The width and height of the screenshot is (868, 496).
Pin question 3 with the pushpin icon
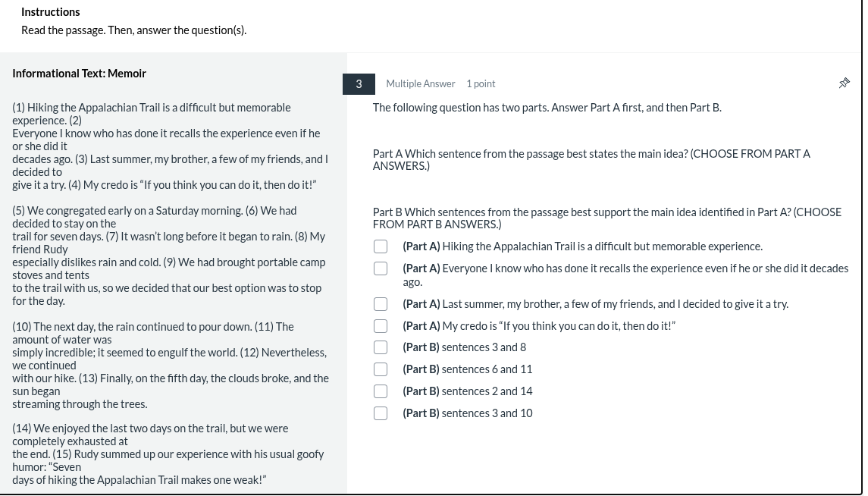[844, 83]
